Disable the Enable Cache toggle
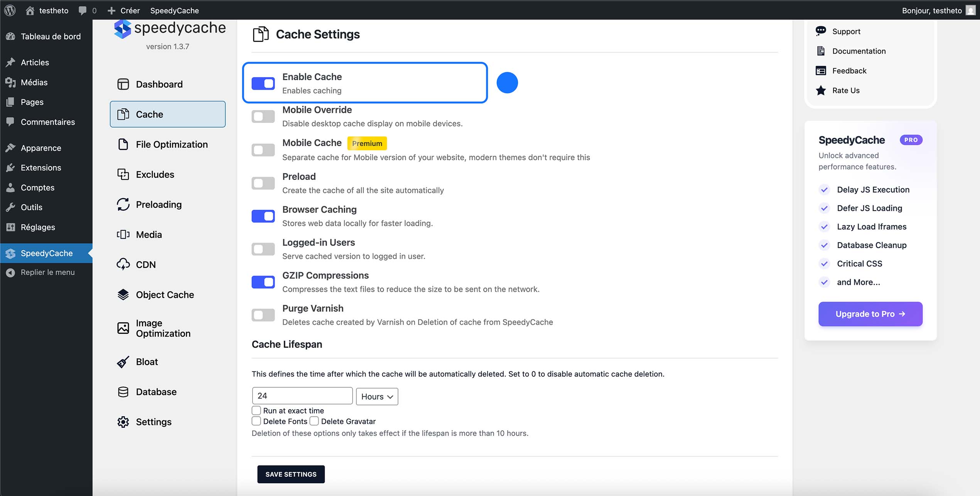This screenshot has width=980, height=496. (263, 83)
